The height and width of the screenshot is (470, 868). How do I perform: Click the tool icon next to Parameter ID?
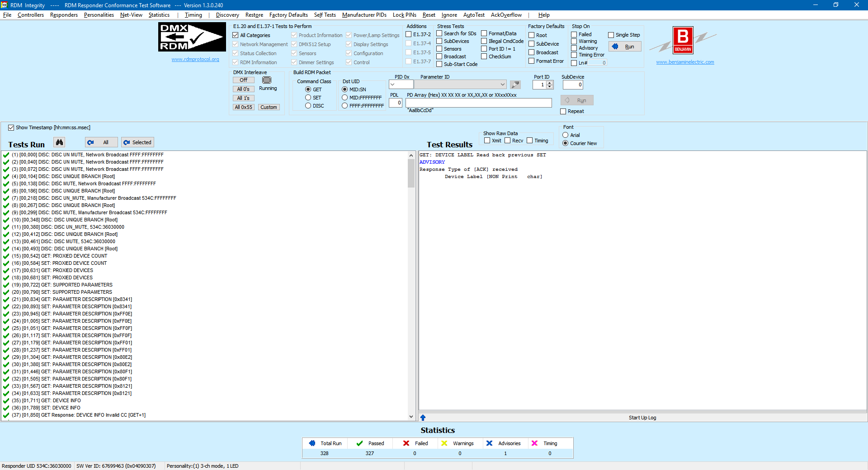tap(515, 85)
